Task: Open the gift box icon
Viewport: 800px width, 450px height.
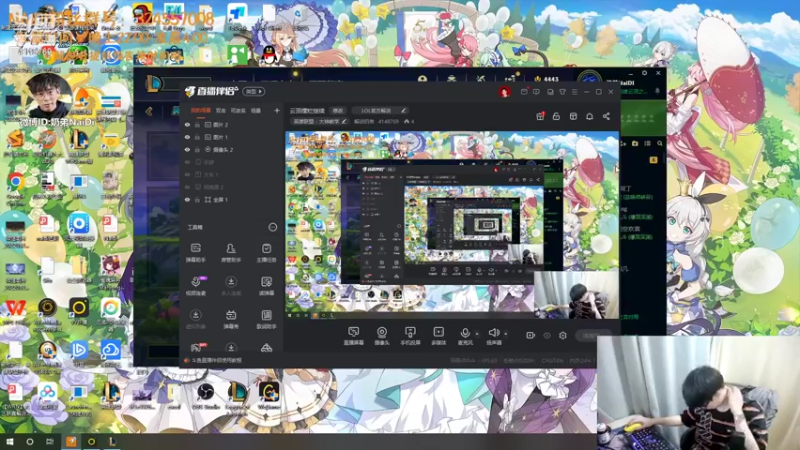Action: pyautogui.click(x=540, y=116)
